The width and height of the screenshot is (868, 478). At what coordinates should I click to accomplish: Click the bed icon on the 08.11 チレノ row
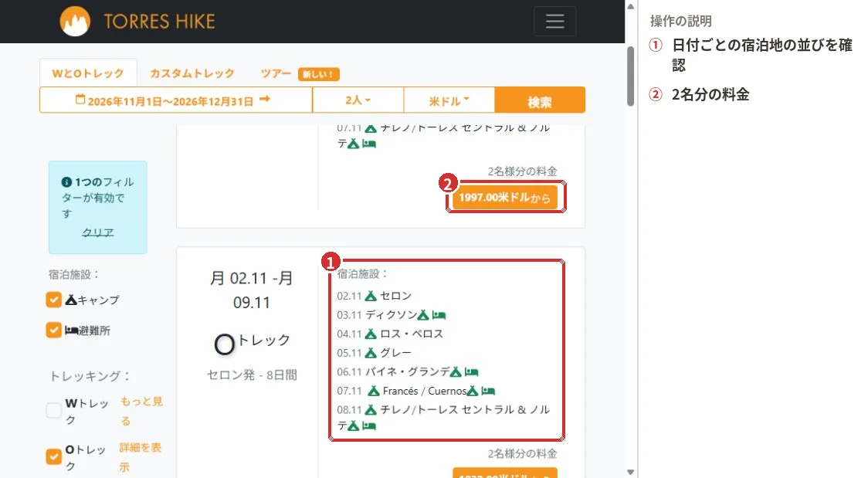coord(369,426)
